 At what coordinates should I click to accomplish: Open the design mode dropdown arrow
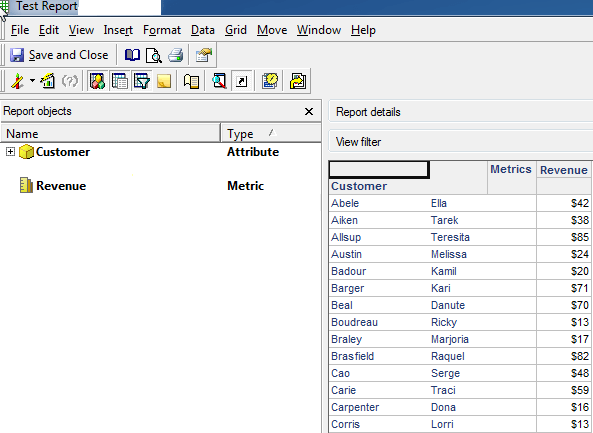click(x=33, y=81)
